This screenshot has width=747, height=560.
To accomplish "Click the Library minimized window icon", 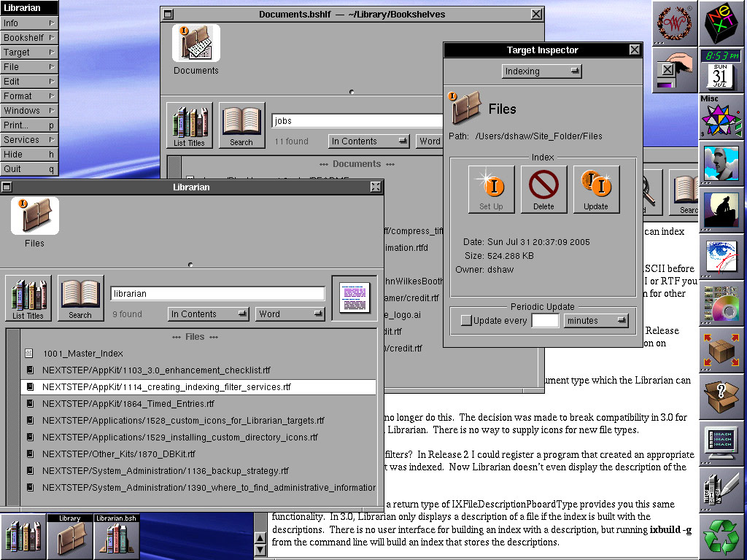I will click(69, 536).
